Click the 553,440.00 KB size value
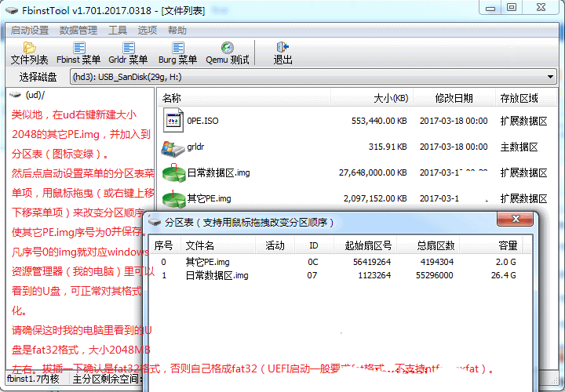This screenshot has width=565, height=392. 379,121
